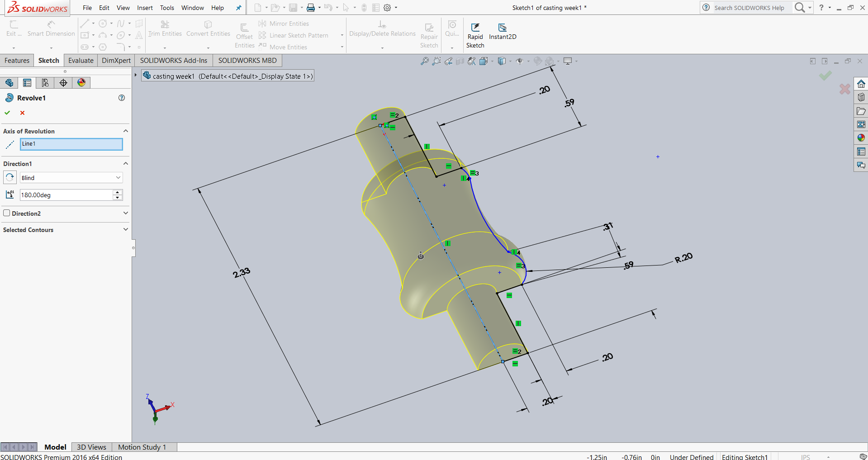Screen dimensions: 868x460
Task: Open the File menu
Action: tap(87, 8)
